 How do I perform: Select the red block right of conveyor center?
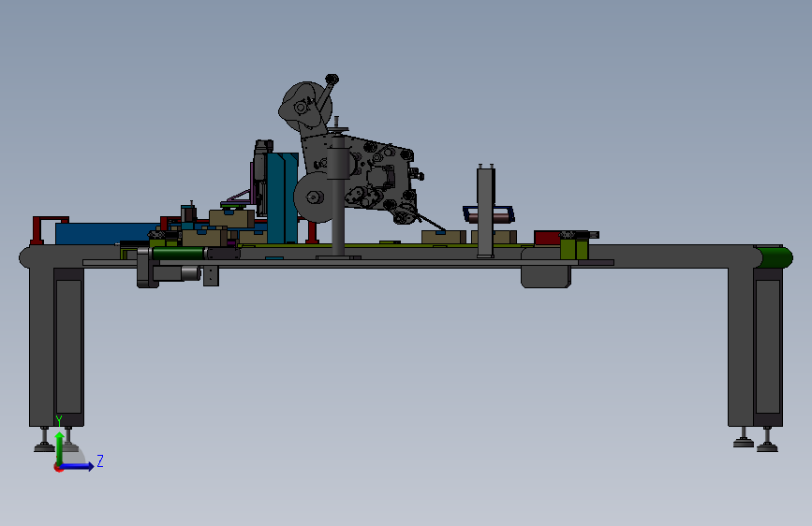click(547, 238)
